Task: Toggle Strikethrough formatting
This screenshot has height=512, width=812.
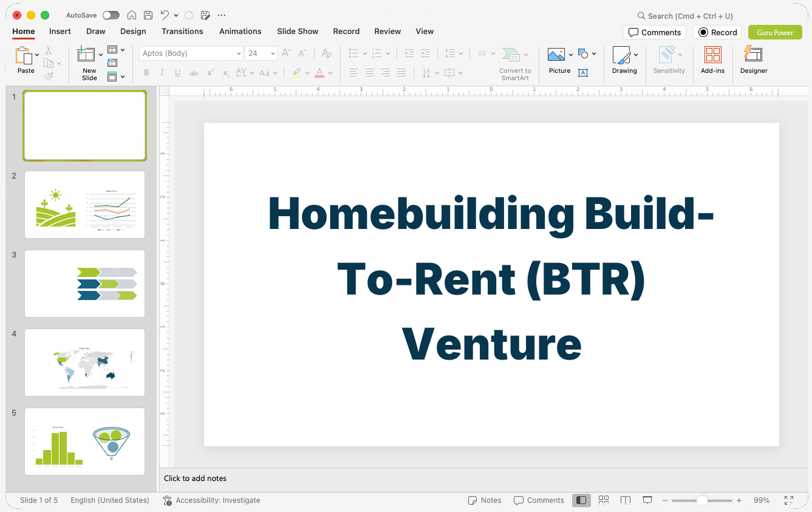Action: point(194,73)
